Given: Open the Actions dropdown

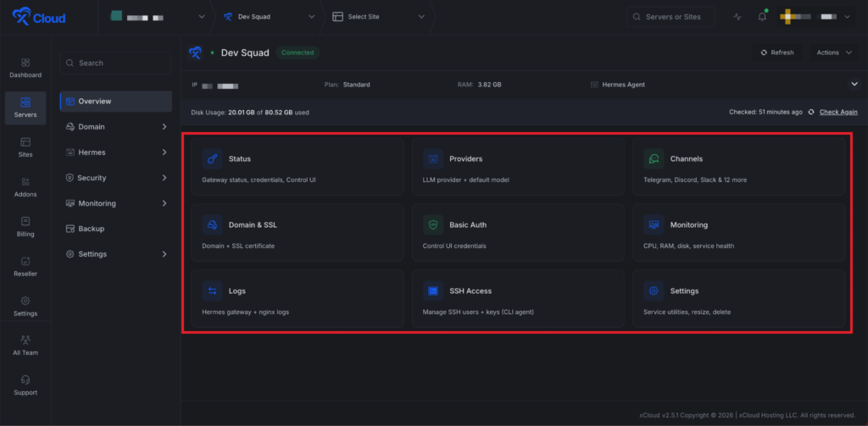Looking at the screenshot, I should tap(835, 53).
